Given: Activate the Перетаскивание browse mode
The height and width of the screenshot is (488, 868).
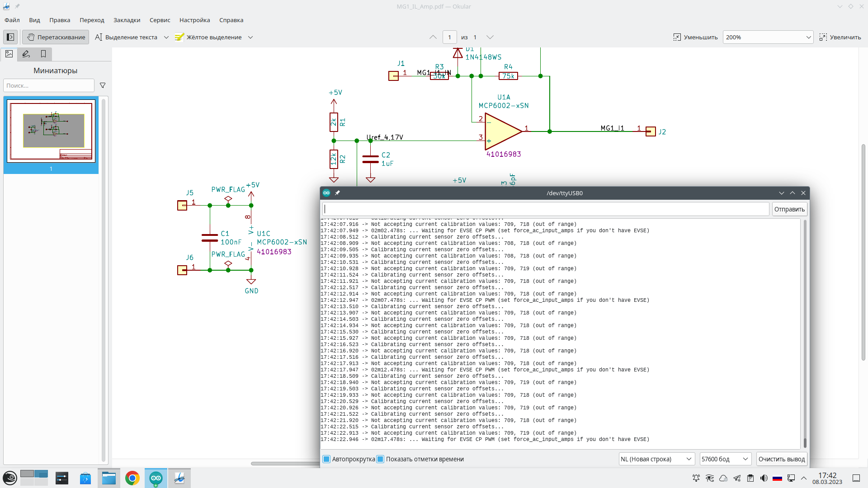Looking at the screenshot, I should tap(56, 37).
